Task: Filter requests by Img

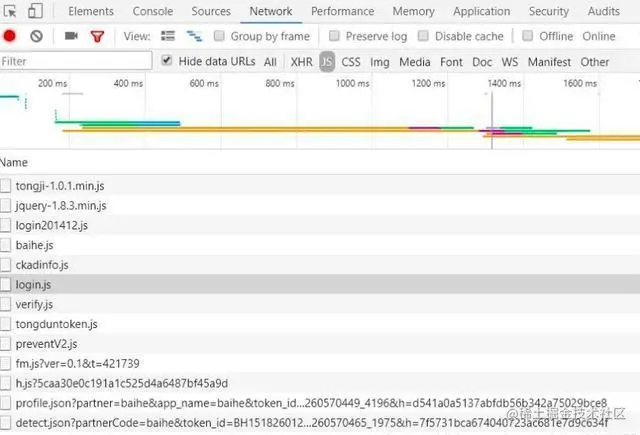Action: 380,62
